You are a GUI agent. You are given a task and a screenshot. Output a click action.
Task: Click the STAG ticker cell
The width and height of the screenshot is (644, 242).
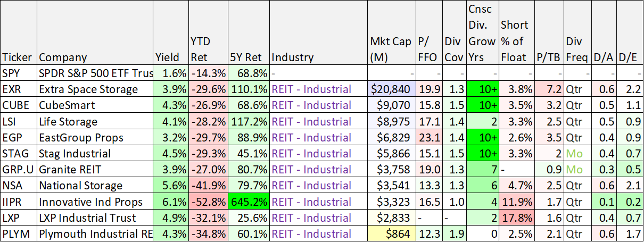[x=19, y=153]
